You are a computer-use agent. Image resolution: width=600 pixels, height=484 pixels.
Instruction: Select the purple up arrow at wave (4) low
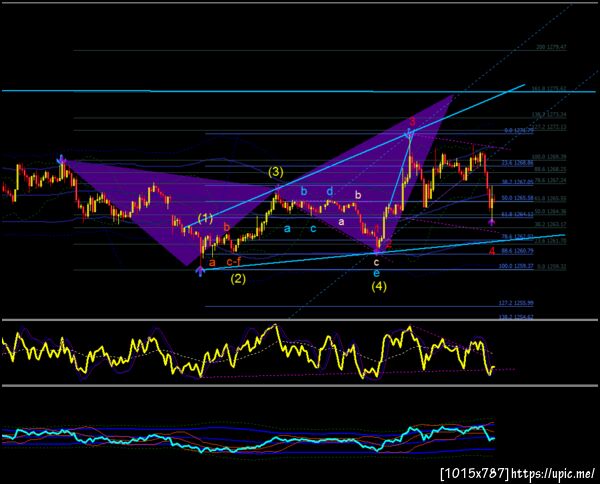coord(377,252)
